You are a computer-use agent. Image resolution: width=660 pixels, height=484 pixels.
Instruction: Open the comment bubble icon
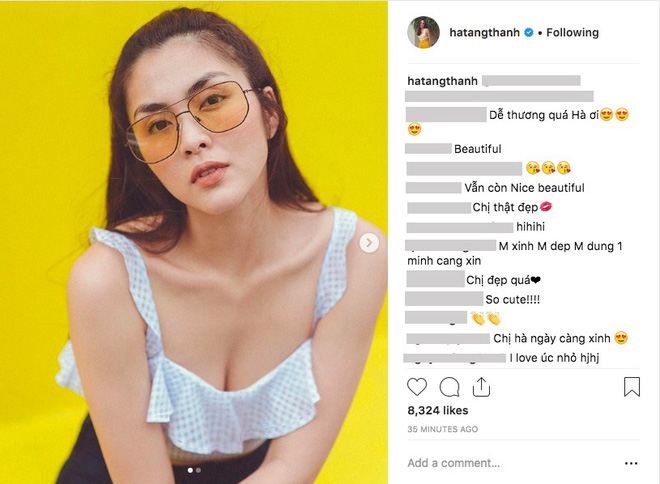click(450, 387)
